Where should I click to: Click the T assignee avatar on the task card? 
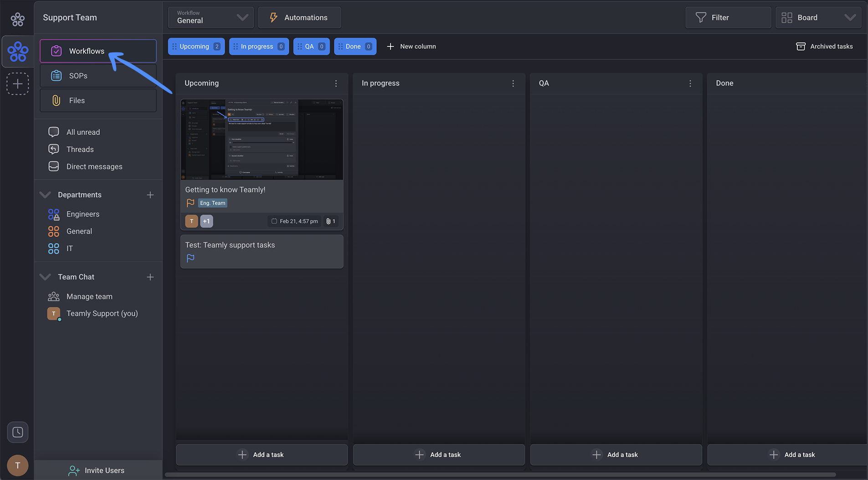[191, 221]
